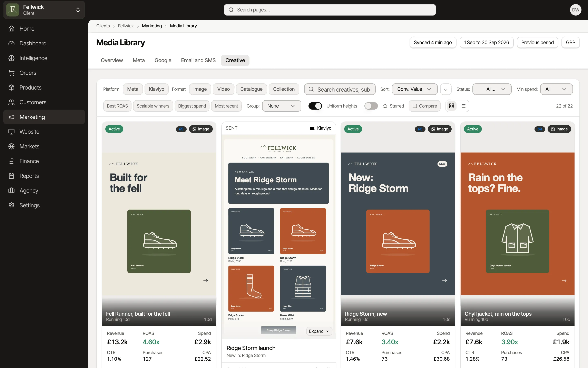The image size is (588, 368).
Task: Open the Group None dropdown
Action: [282, 106]
